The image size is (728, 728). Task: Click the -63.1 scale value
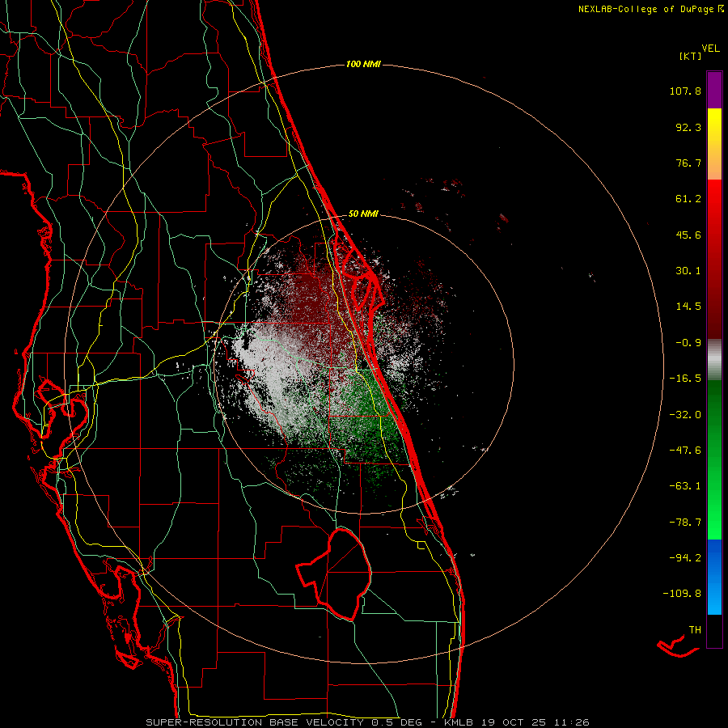pos(685,486)
